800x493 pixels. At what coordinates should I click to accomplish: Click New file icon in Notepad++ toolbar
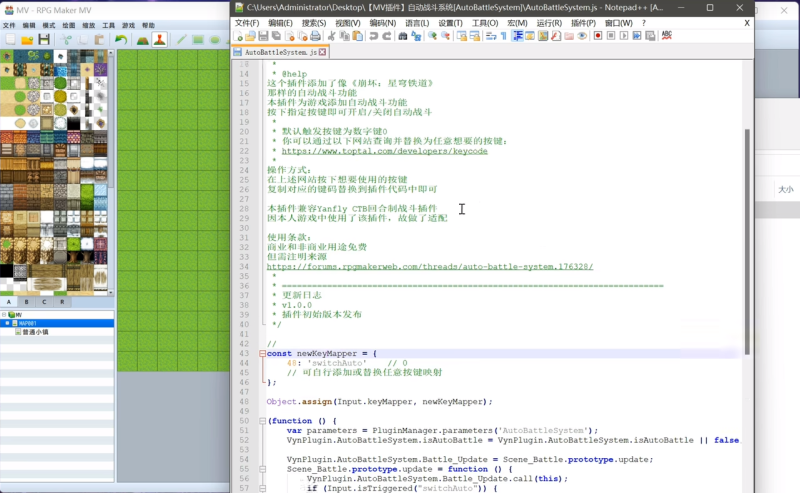point(238,36)
